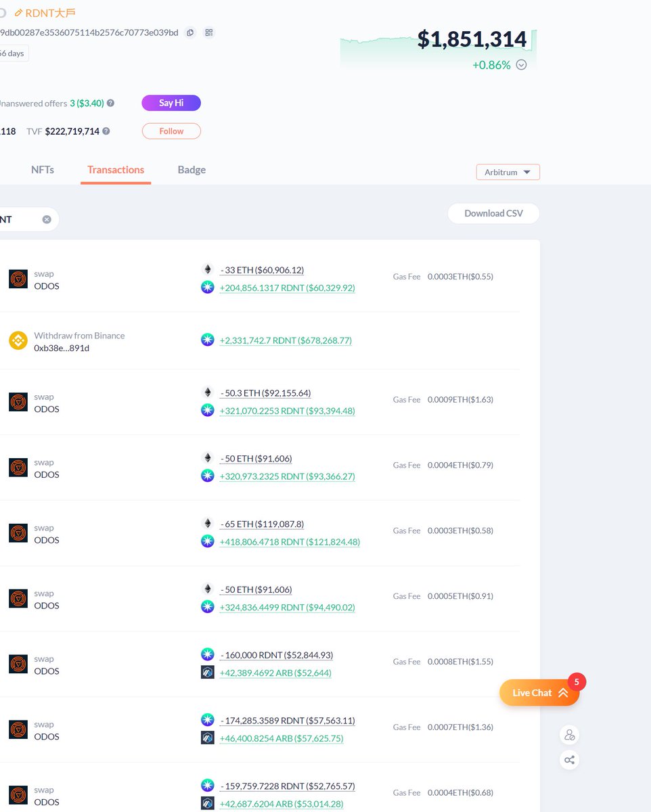Click the edit pencil icon beside RDNT大戶
Screen dimensions: 651x812
(x=18, y=13)
